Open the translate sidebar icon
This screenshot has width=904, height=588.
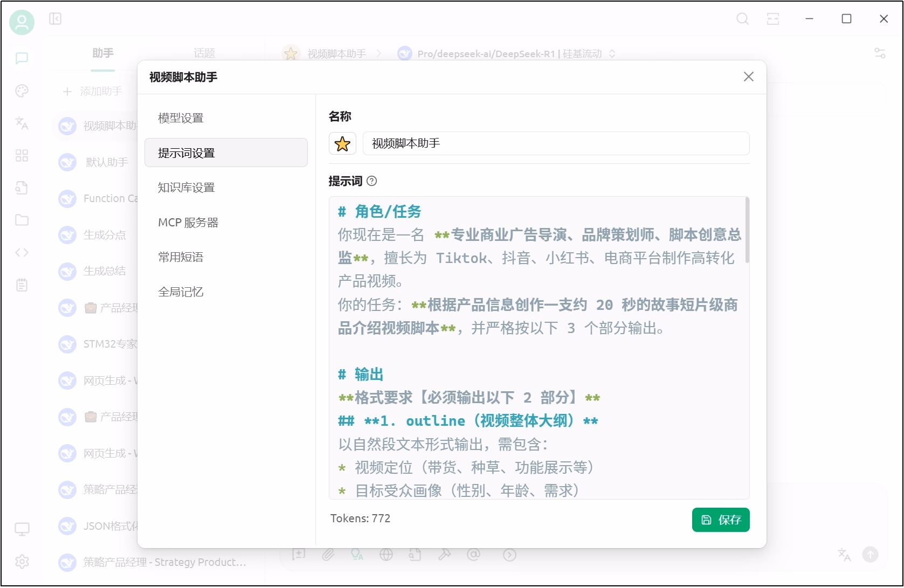click(x=22, y=123)
